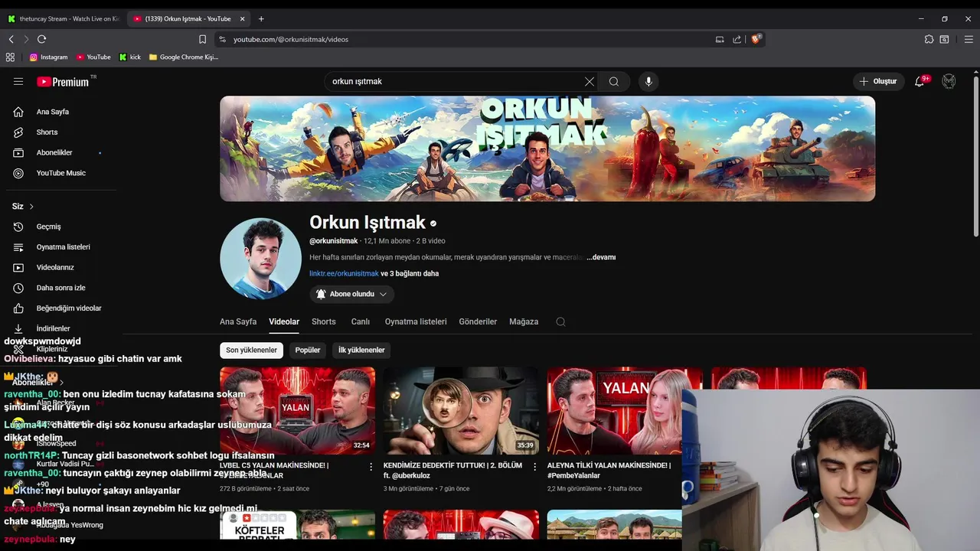Open the Instagram bookmark

(48, 57)
